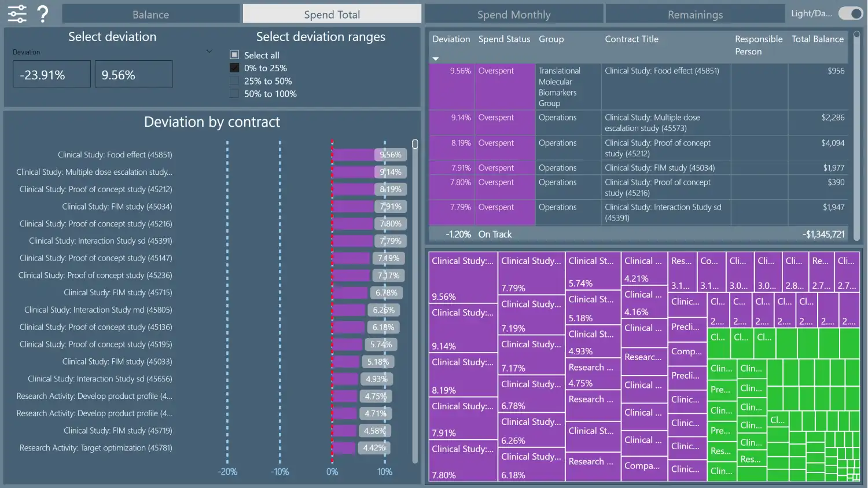Image resolution: width=868 pixels, height=488 pixels.
Task: Click the minimum deviation field -23.91%
Action: [x=52, y=75]
